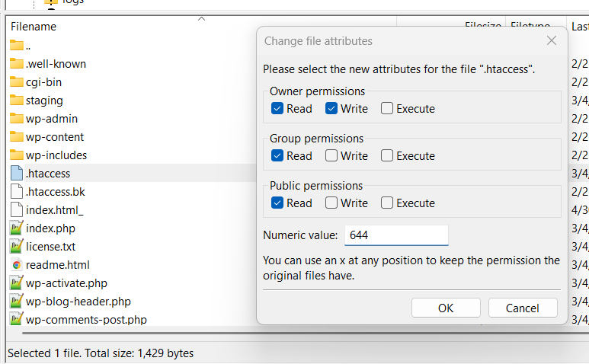
Task: Select the staging folder name
Action: pos(44,101)
